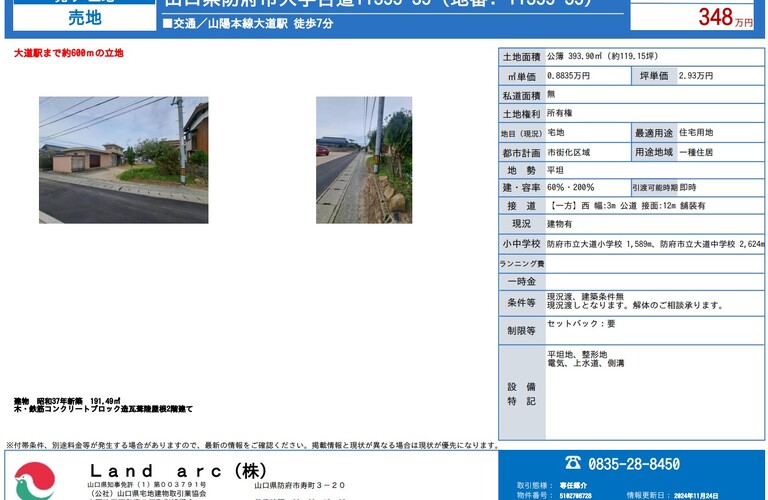Click the address 山口県防府市寿町3-20
768x500 pixels.
[300, 485]
